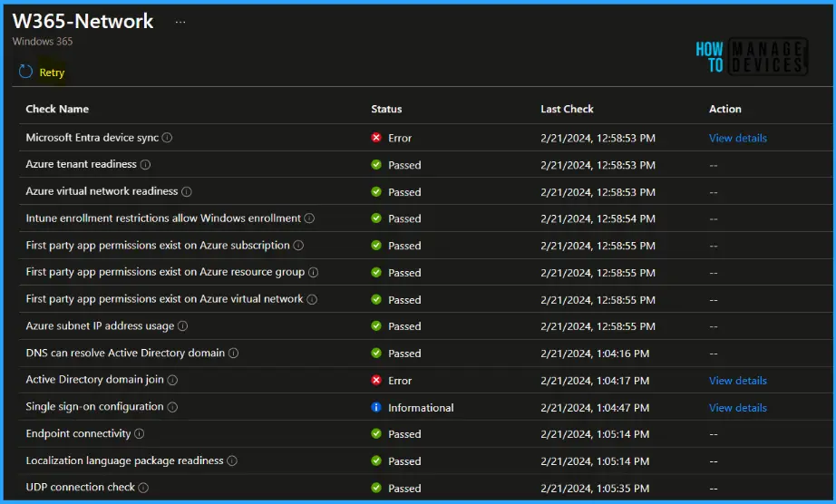Click the red error icon for domain join
This screenshot has width=836, height=504.
tap(376, 380)
